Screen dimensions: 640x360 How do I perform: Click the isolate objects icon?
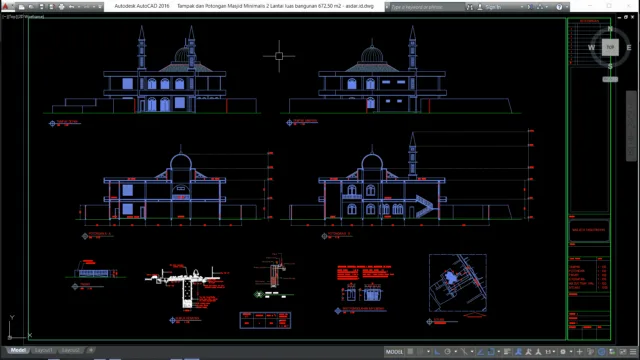tap(591, 352)
